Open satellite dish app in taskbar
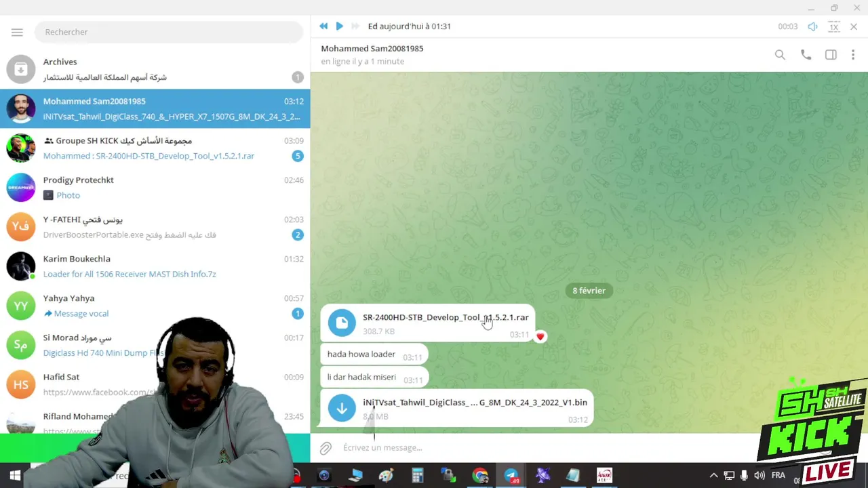Image resolution: width=868 pixels, height=488 pixels. [542, 476]
